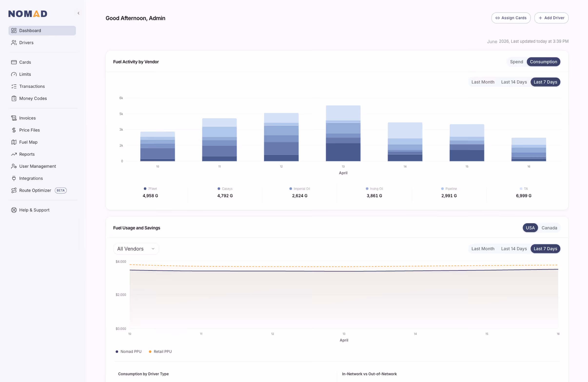588x382 pixels.
Task: Open the Invoices page label
Action: (27, 118)
